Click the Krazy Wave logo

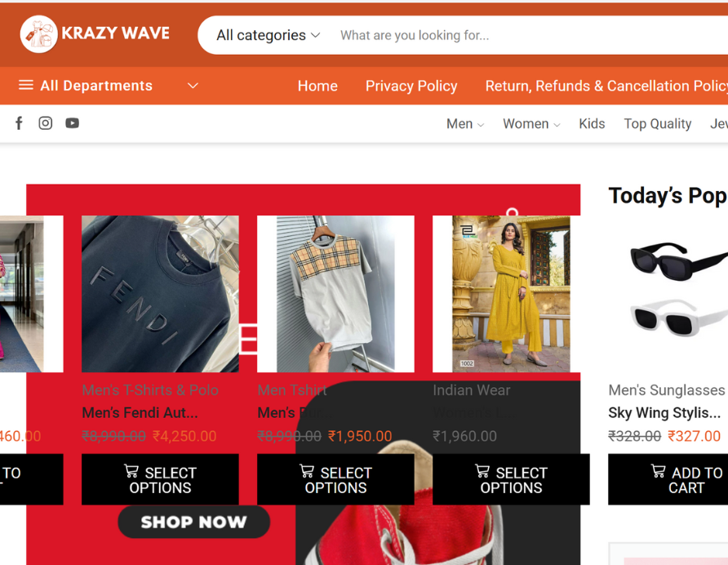pyautogui.click(x=95, y=34)
